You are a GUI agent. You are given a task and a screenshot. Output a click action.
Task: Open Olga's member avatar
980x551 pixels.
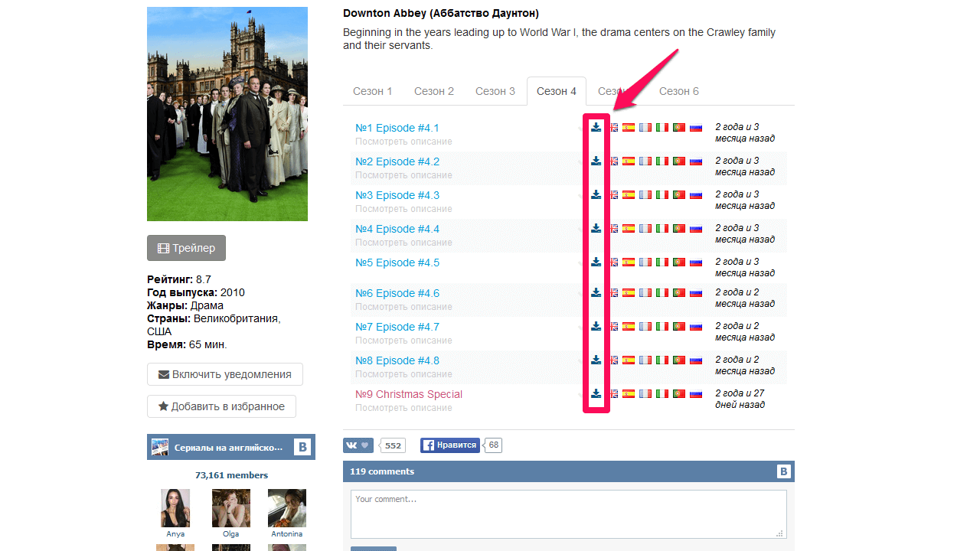[231, 508]
